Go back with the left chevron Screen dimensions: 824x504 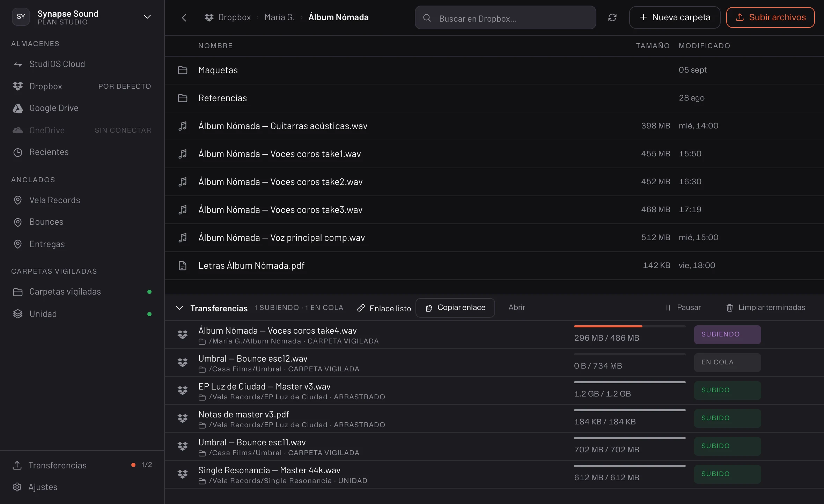[x=184, y=17]
